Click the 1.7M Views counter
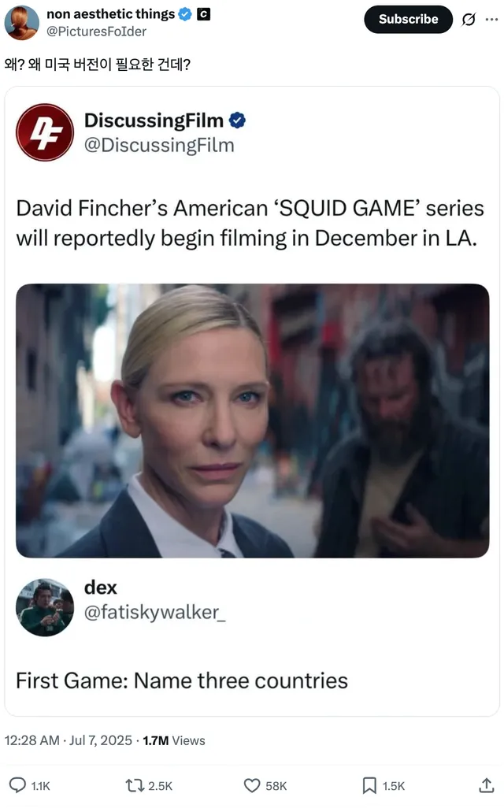This screenshot has height=812, width=504. point(174,740)
